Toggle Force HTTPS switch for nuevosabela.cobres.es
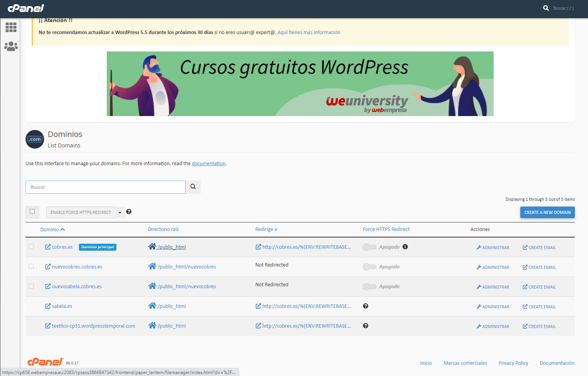Image resolution: width=588 pixels, height=376 pixels. coord(369,287)
